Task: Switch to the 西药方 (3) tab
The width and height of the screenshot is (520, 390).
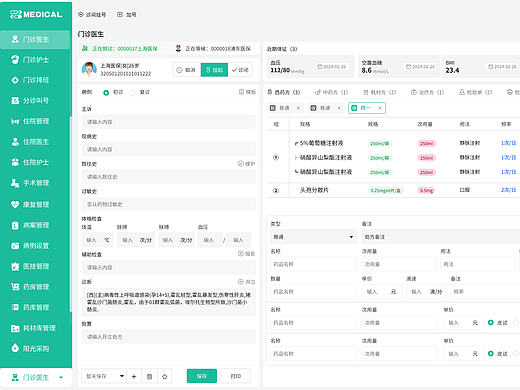Action: click(x=284, y=92)
